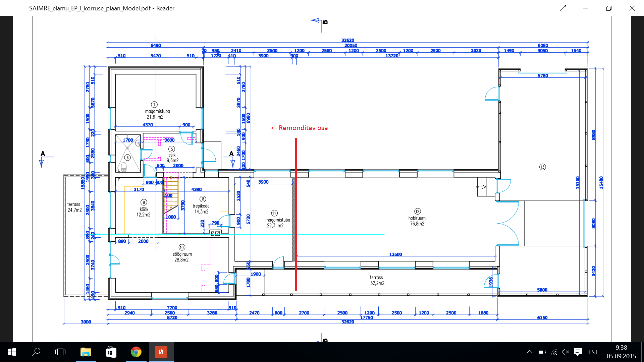644x362 pixels.
Task: Open calendar from the 9:38 clock
Action: pyautogui.click(x=621, y=352)
